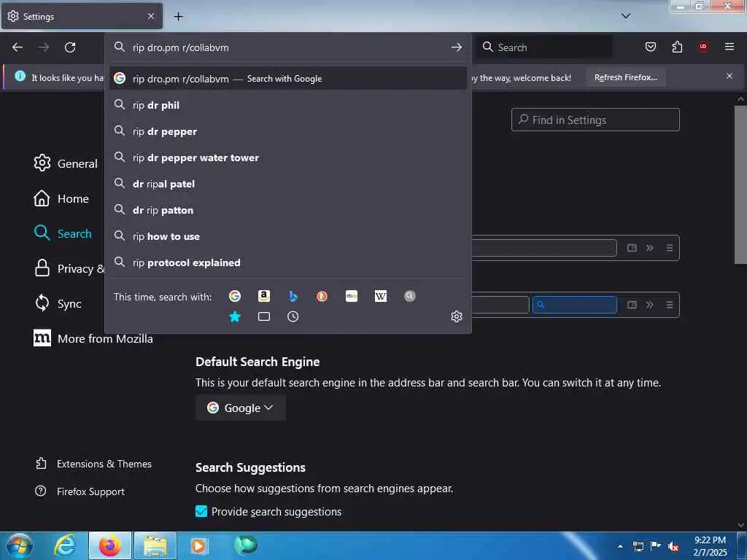Dismiss the refresh Firefox notification bar
The image size is (747, 560).
(x=729, y=76)
